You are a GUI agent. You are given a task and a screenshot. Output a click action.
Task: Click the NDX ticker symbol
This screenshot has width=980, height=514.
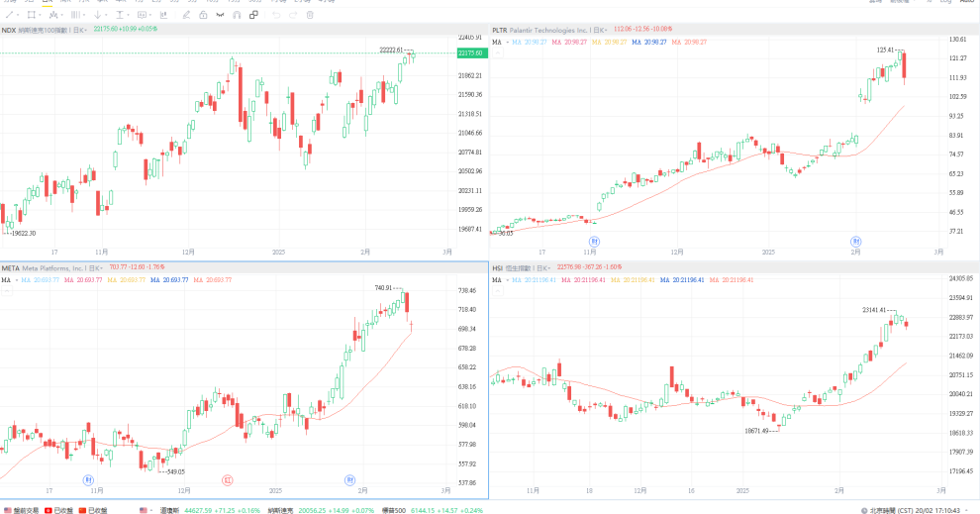(x=9, y=30)
